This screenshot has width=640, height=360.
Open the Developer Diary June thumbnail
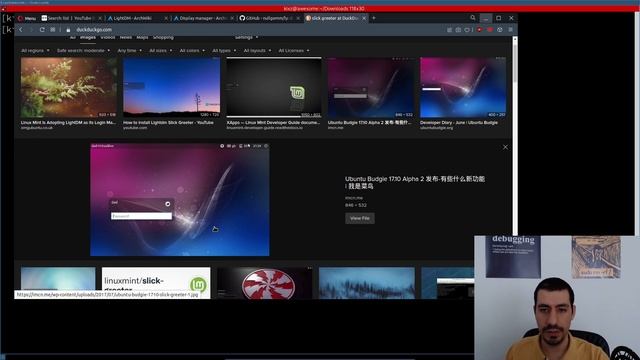coord(463,87)
